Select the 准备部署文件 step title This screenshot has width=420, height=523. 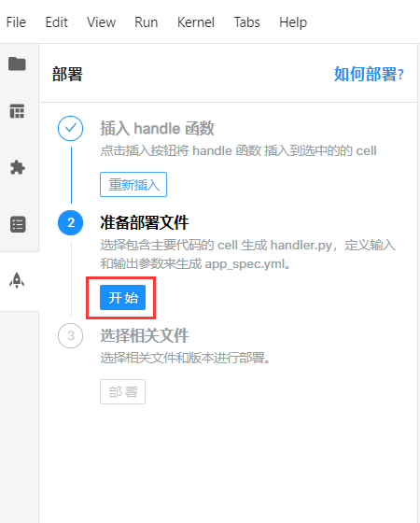click(145, 222)
